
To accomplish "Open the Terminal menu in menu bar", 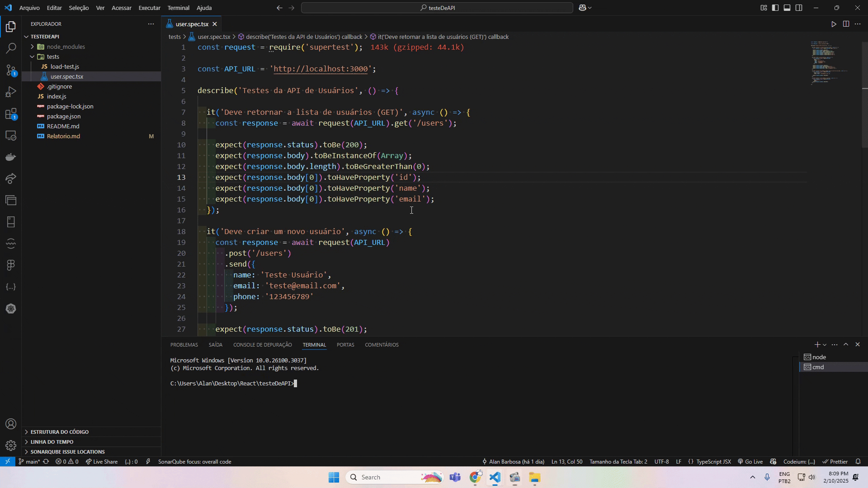I will tap(178, 8).
